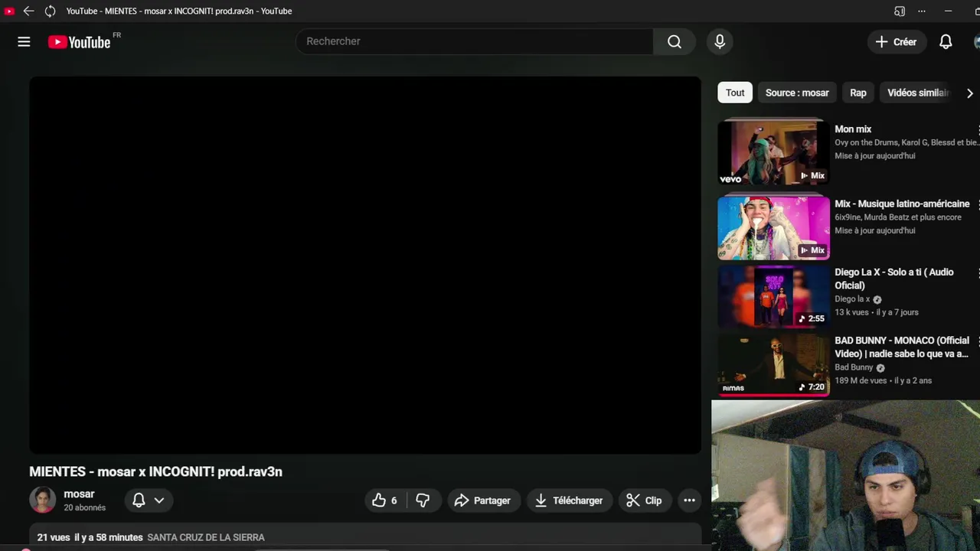Click the Créer button
The image size is (980, 551).
tap(896, 42)
